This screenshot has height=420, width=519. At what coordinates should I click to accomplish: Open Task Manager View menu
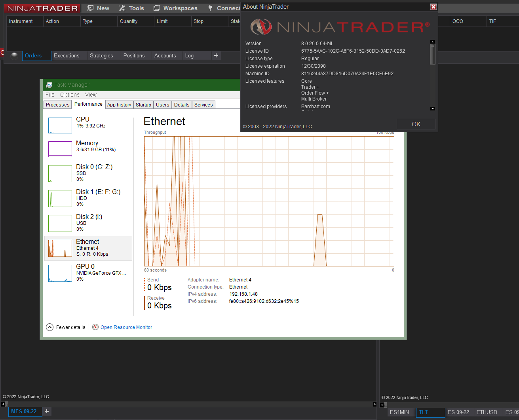pyautogui.click(x=91, y=95)
